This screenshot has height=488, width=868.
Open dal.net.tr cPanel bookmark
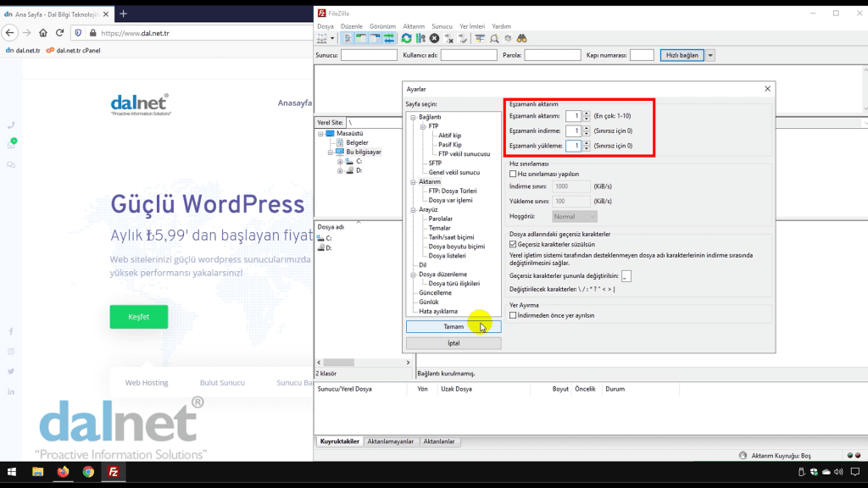click(x=73, y=50)
